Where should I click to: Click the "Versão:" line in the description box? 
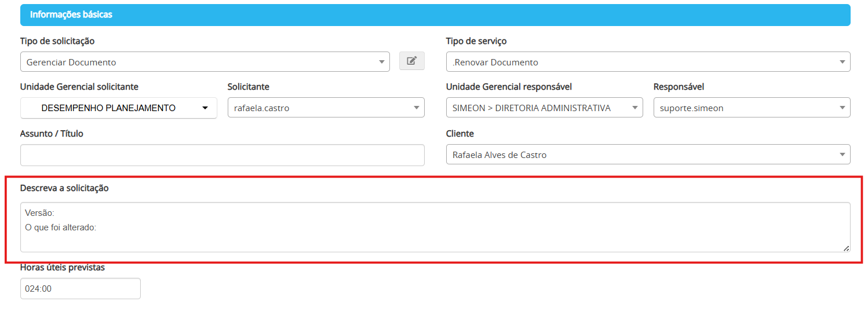(x=39, y=213)
